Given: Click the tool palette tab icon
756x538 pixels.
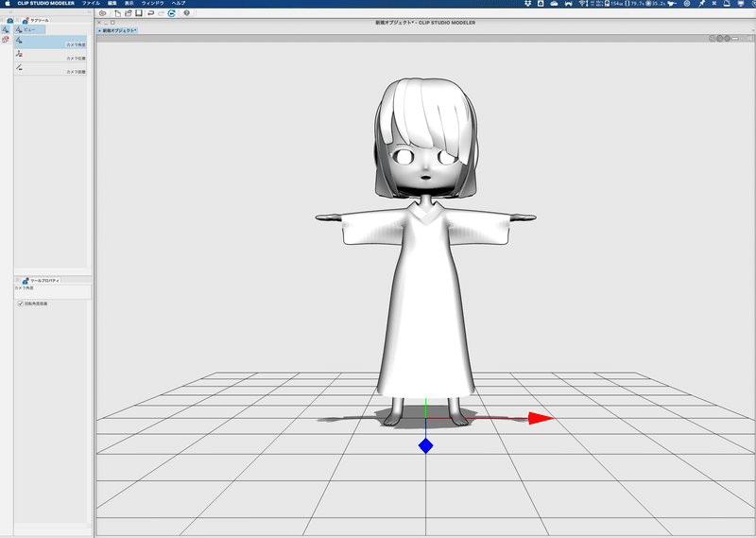Looking at the screenshot, I should 9,20.
